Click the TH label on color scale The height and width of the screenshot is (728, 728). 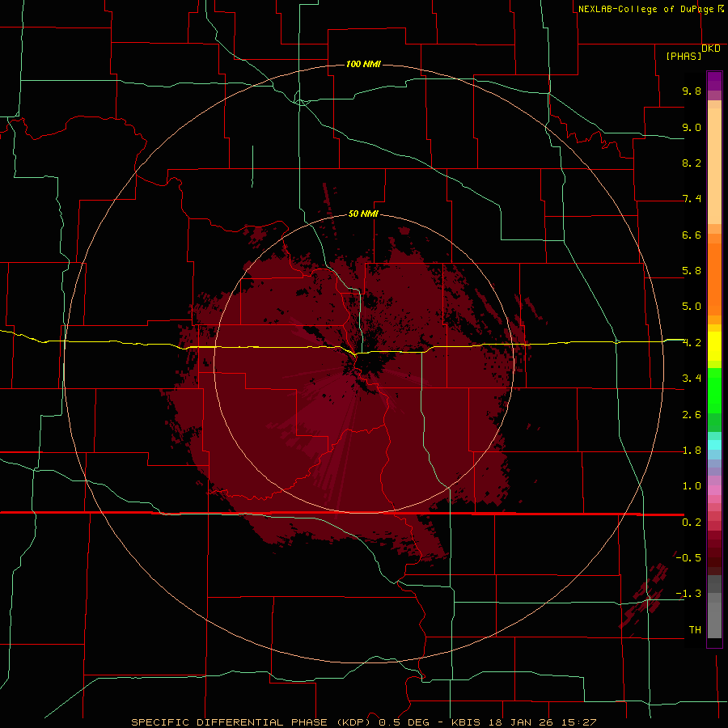[695, 630]
